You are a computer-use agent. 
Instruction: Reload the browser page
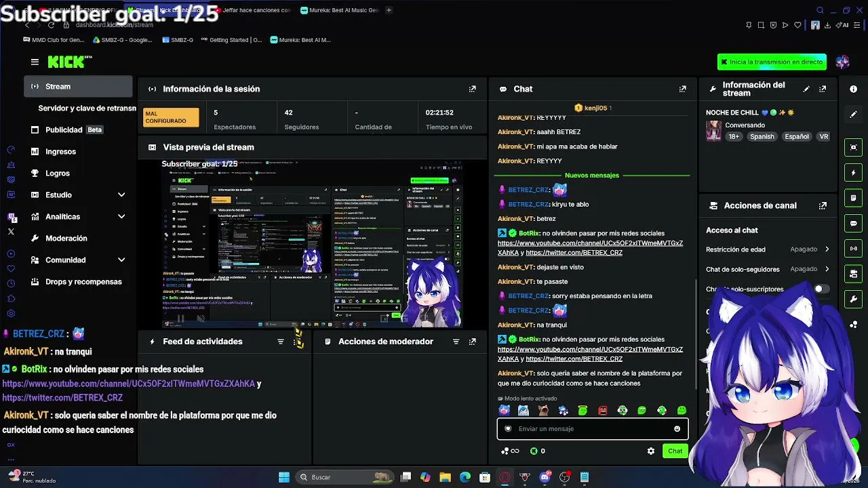pyautogui.click(x=51, y=25)
